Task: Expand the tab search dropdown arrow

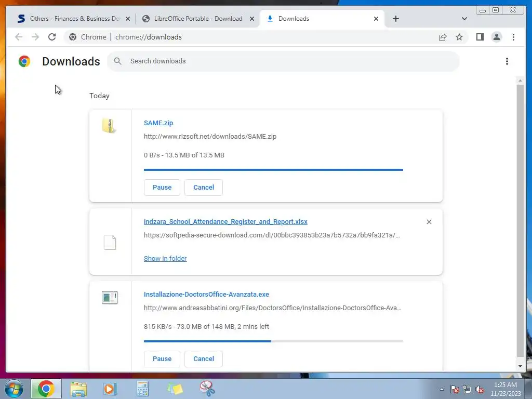Action: tap(464, 19)
